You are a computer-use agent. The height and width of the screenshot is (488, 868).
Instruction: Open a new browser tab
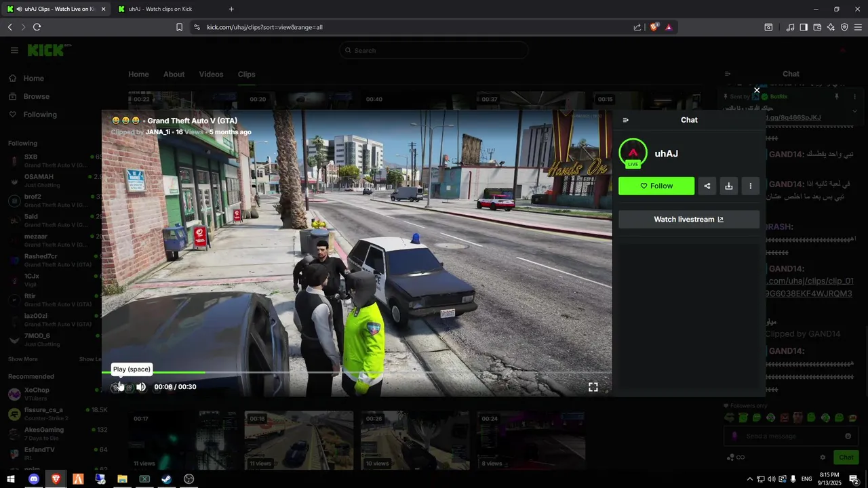[231, 9]
